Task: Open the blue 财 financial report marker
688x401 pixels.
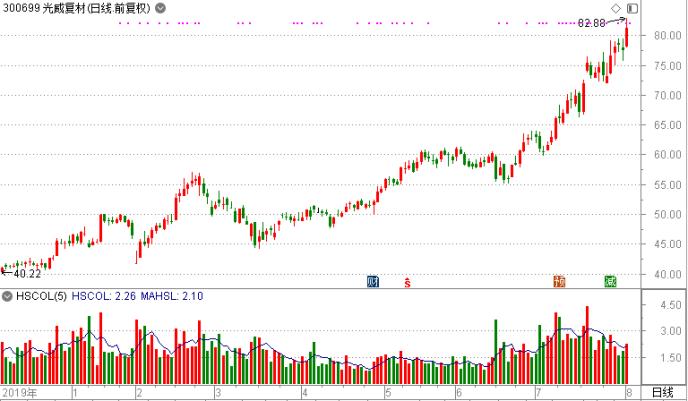Action: (374, 281)
